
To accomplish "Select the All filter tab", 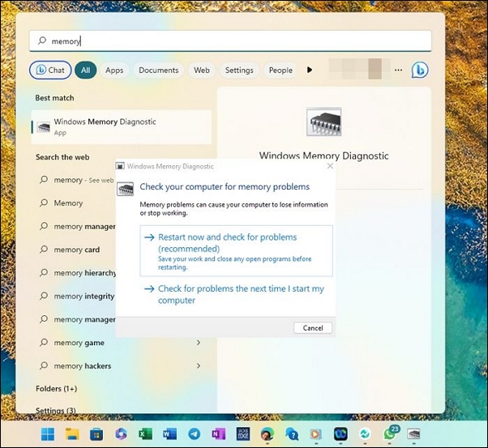I will [x=86, y=70].
